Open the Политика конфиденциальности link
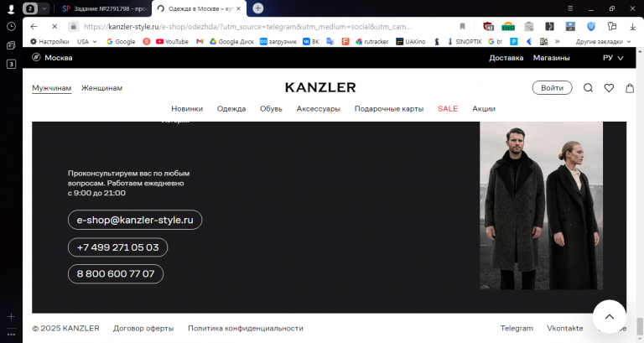Screen dimensions: 644x343 tap(246, 328)
